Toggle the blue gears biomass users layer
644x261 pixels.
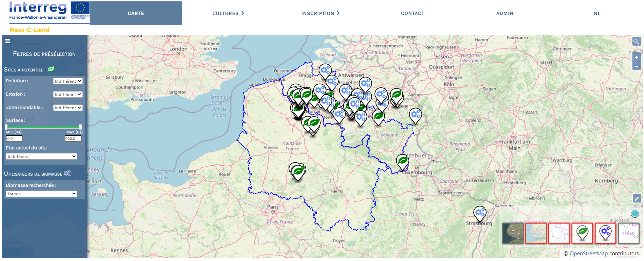[x=605, y=233]
